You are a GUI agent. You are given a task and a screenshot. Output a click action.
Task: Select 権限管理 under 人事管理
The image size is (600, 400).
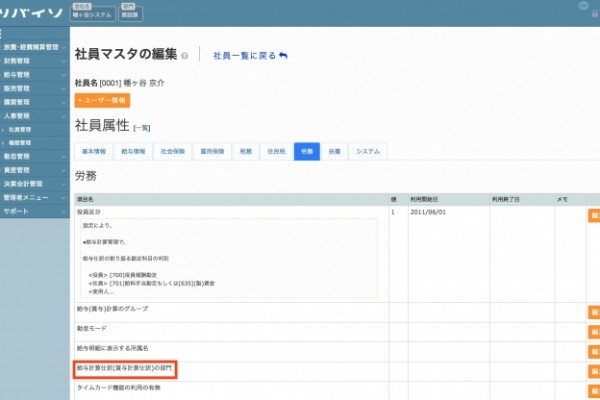(20, 143)
